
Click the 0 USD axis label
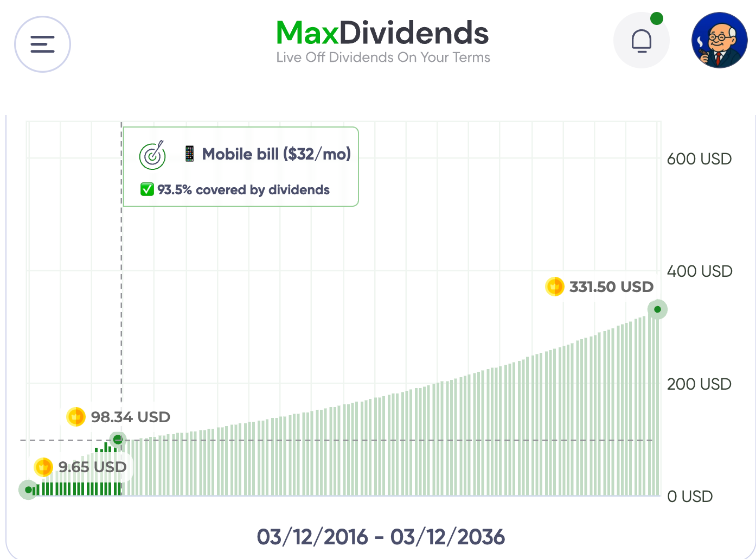coord(690,497)
